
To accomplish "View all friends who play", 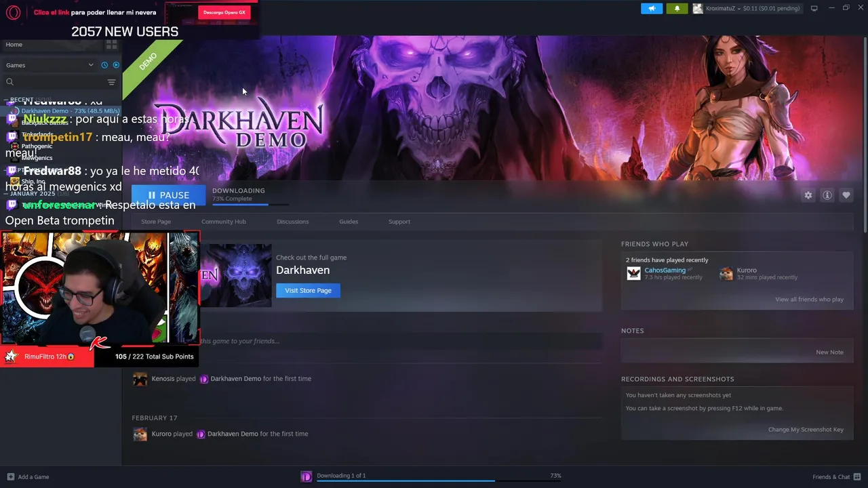I will point(809,299).
